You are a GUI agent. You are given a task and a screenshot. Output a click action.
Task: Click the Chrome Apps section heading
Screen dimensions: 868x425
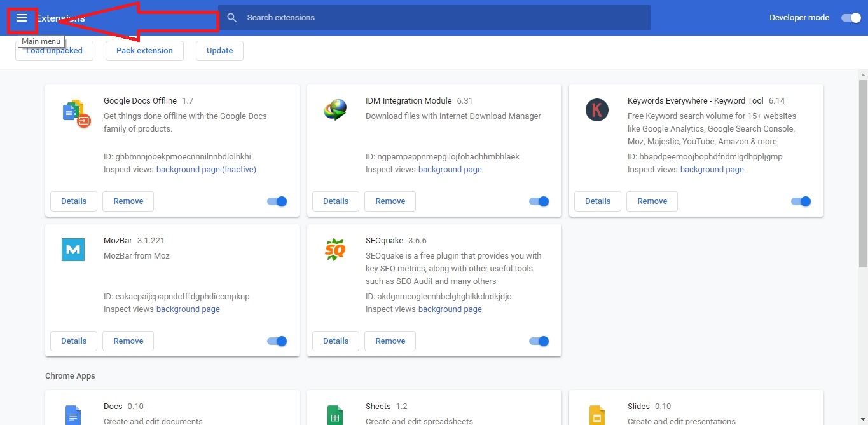70,376
